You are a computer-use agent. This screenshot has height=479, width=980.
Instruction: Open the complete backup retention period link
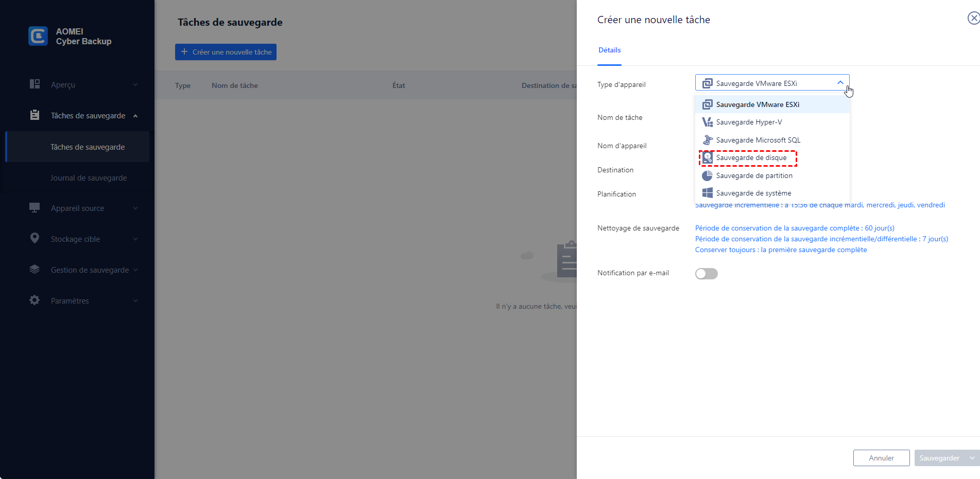point(795,228)
